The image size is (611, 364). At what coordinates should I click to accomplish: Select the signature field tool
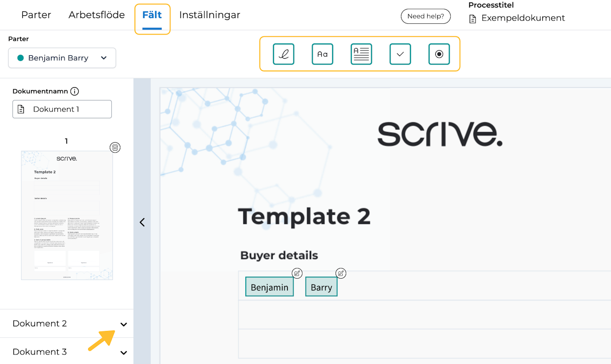(284, 54)
